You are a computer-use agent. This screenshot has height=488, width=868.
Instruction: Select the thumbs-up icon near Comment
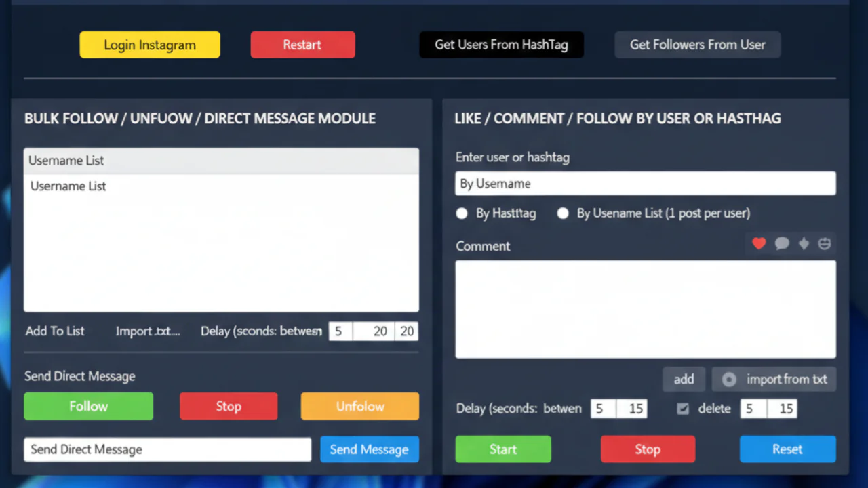(x=803, y=243)
